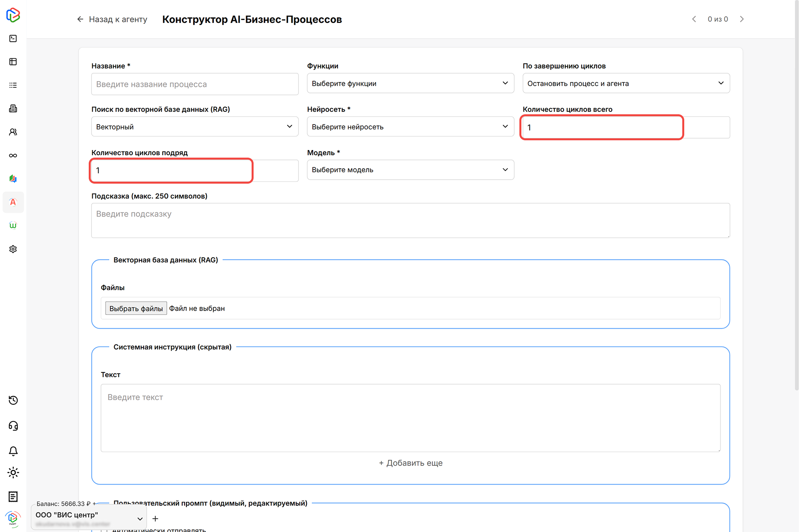
Task: Click + Добавить еще link
Action: [x=410, y=463]
